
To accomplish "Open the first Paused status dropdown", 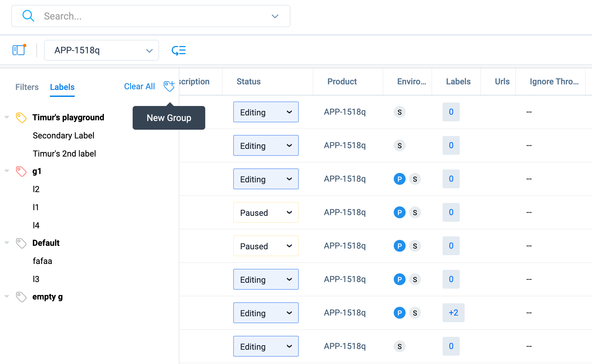I will (x=266, y=212).
